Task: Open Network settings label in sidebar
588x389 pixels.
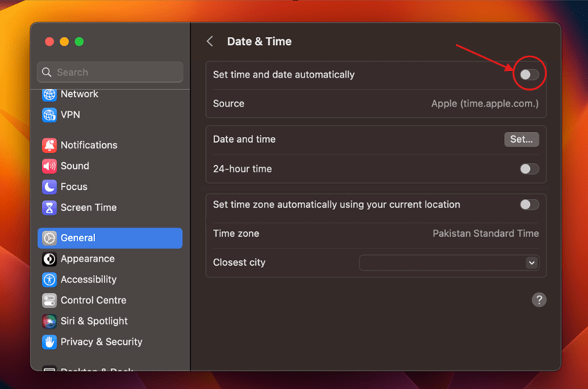Action: [x=79, y=94]
